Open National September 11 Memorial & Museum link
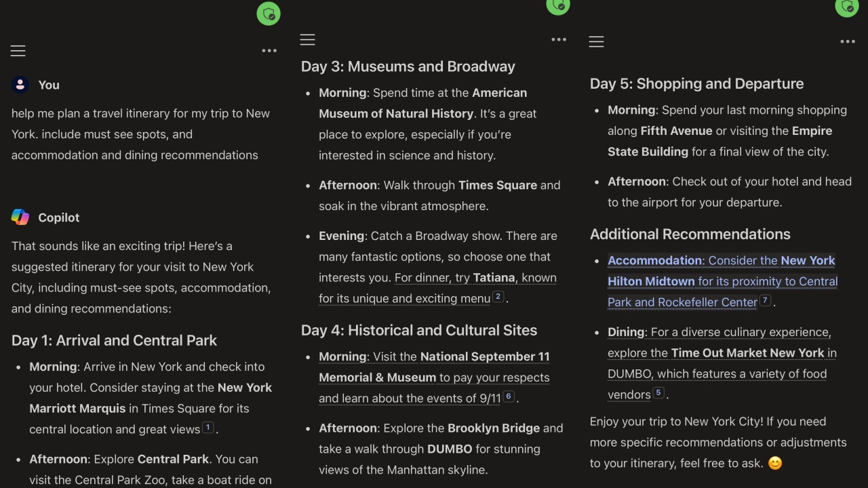Screen dimensions: 868x488 [x=435, y=377]
